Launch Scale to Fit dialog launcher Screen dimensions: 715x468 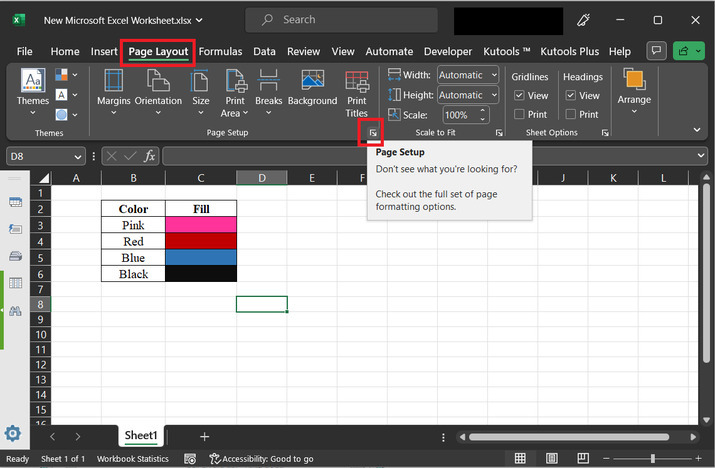pyautogui.click(x=499, y=133)
